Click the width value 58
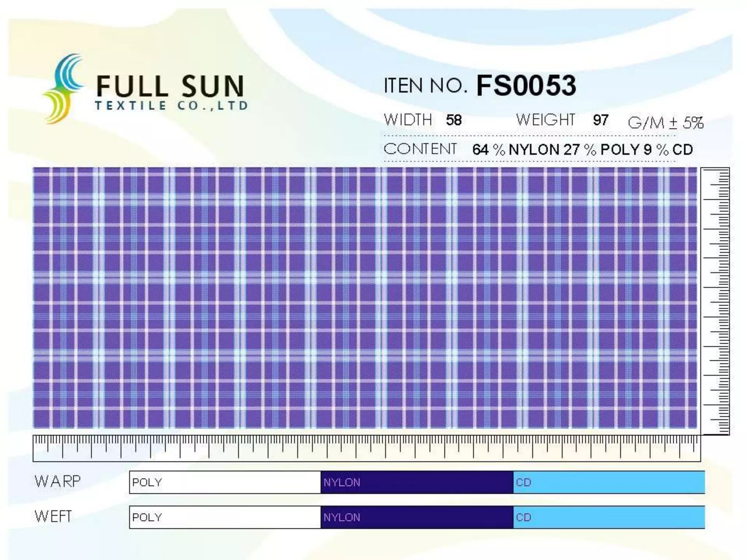Screen dimensions: 747x560 454,120
